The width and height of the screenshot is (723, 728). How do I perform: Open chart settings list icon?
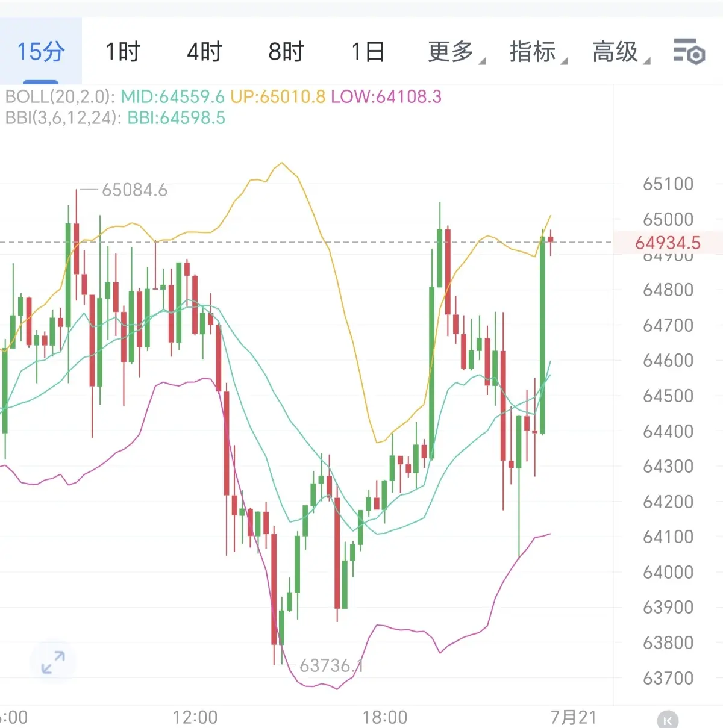[689, 51]
